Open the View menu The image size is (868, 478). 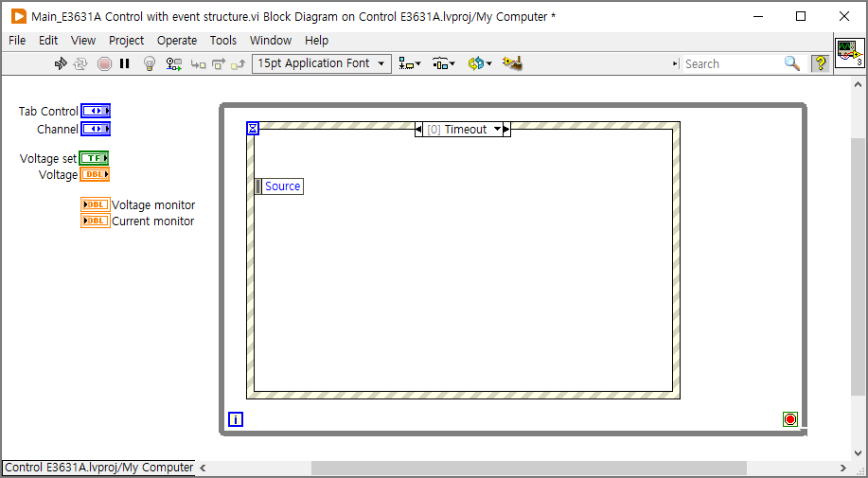coord(83,41)
